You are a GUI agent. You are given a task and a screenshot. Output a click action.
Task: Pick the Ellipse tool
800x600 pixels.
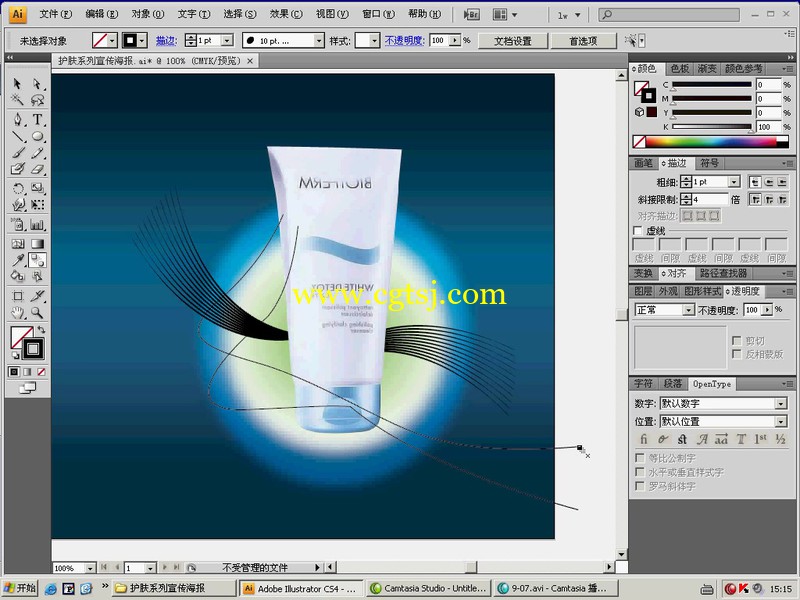[37, 136]
